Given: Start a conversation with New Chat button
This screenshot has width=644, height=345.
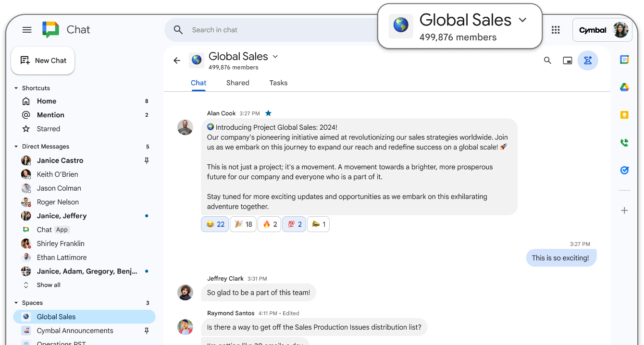Looking at the screenshot, I should [43, 61].
